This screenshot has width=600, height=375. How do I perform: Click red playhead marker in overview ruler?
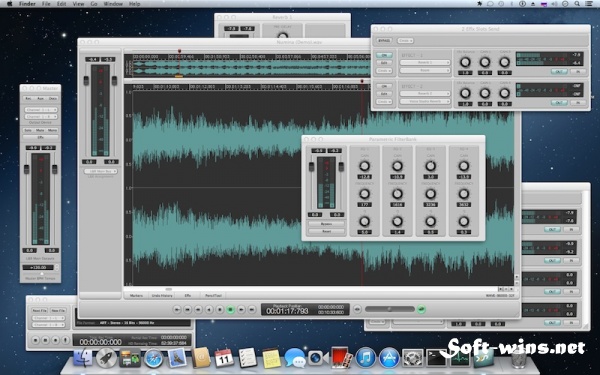click(179, 51)
